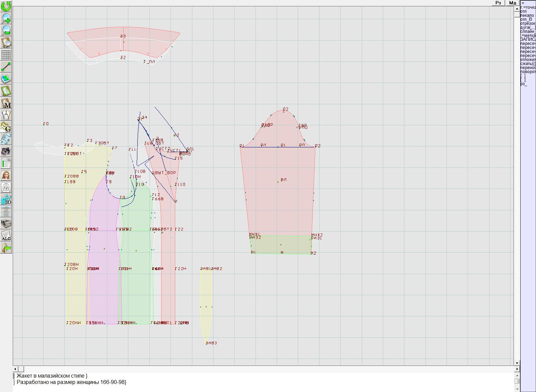The image size is (536, 392).
Task: Open the green spreadsheet table icon
Action: 6,163
